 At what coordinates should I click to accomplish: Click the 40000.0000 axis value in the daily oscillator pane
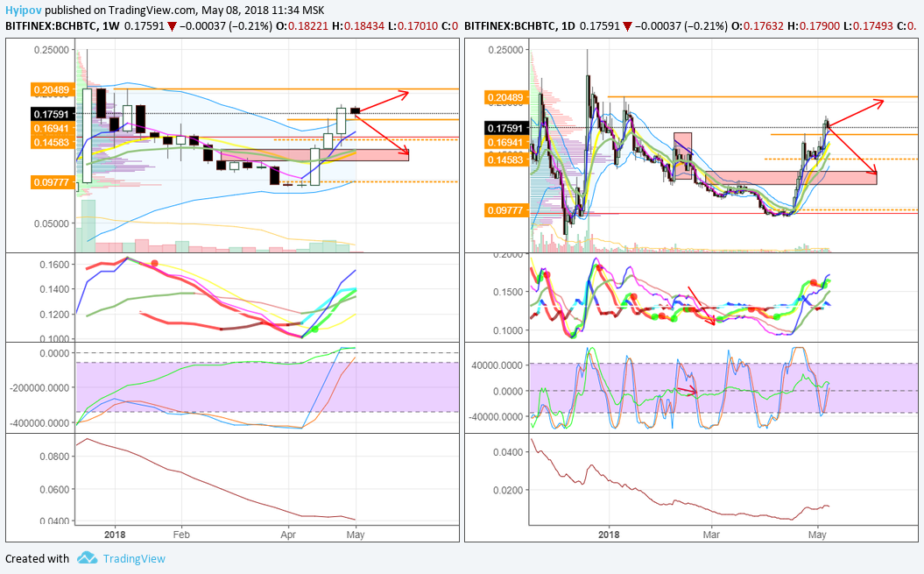(497, 365)
